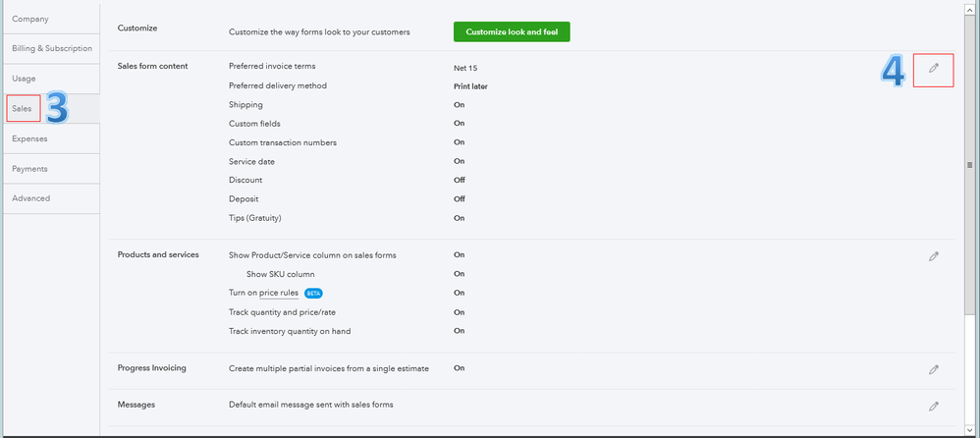
Task: Click the Messages section pencil icon
Action: click(934, 406)
